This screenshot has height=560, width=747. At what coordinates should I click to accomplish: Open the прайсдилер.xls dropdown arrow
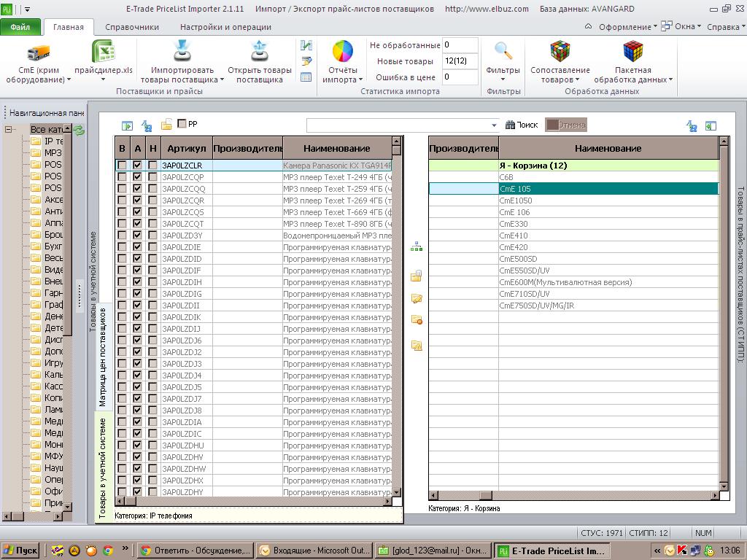coord(104,80)
